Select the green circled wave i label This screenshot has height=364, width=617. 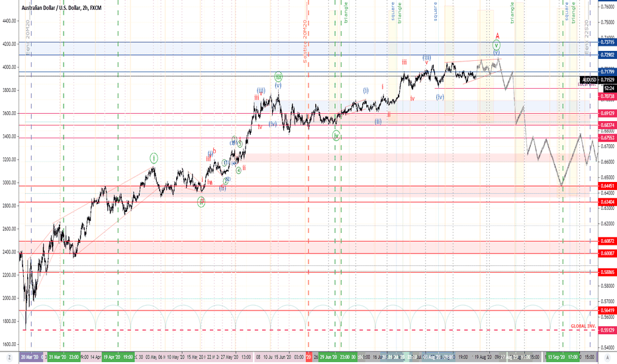tap(154, 159)
